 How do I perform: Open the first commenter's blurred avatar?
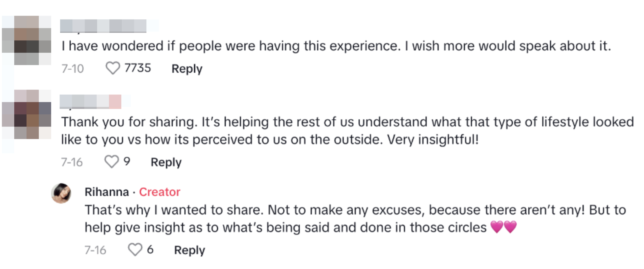26,41
